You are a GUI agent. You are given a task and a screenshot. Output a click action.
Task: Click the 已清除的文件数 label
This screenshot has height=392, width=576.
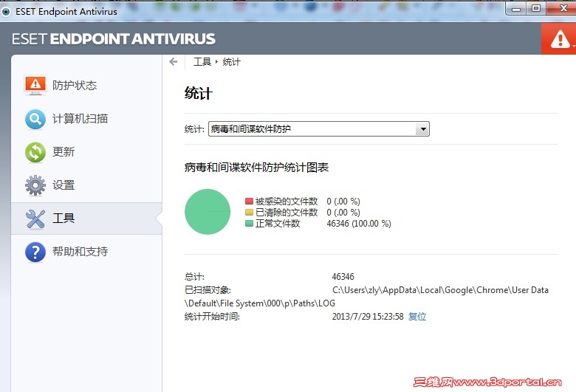click(x=287, y=213)
